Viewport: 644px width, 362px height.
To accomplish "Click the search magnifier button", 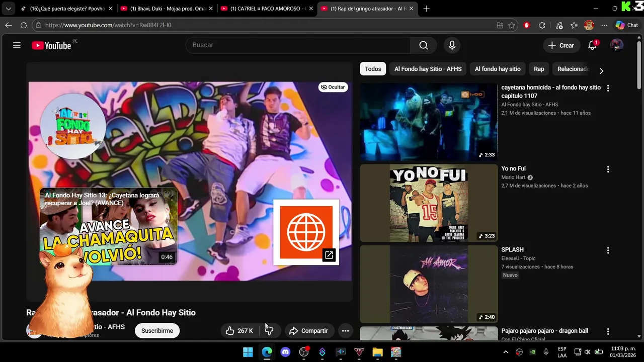I will click(x=424, y=45).
